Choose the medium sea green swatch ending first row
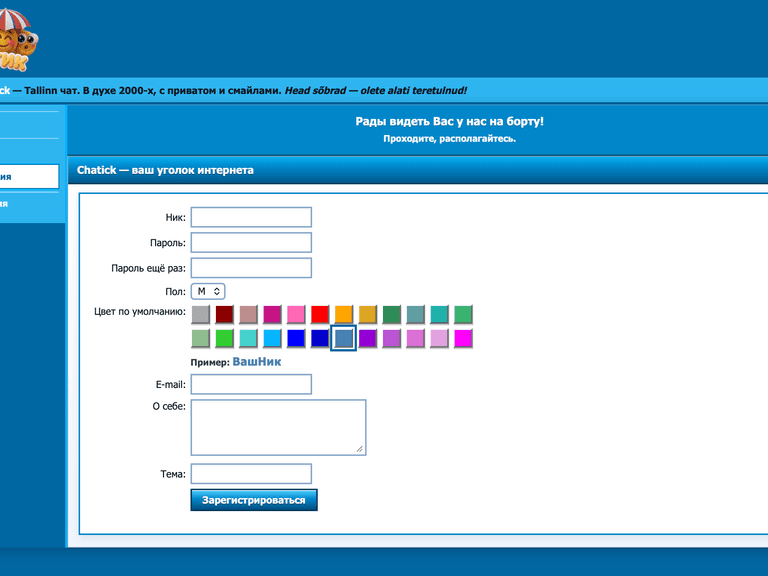The image size is (768, 576). [x=463, y=314]
